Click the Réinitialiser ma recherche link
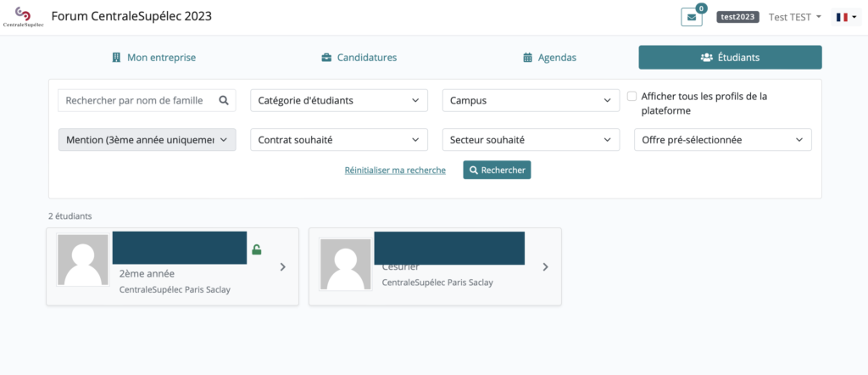Viewport: 868px width, 375px height. click(x=395, y=171)
